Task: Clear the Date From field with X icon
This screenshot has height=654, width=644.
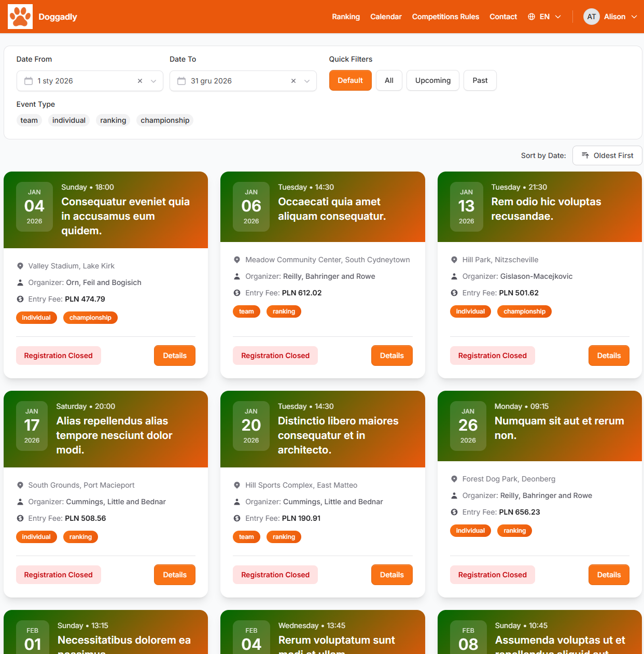Action: point(140,81)
